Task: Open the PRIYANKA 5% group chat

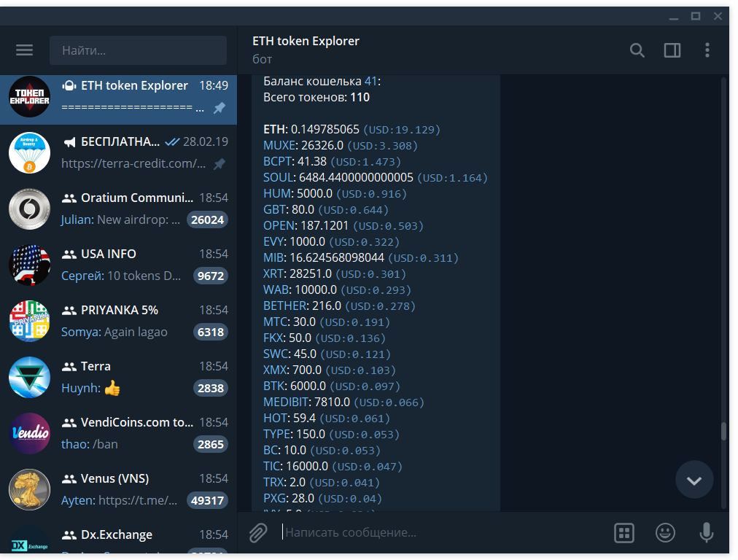Action: click(x=119, y=321)
